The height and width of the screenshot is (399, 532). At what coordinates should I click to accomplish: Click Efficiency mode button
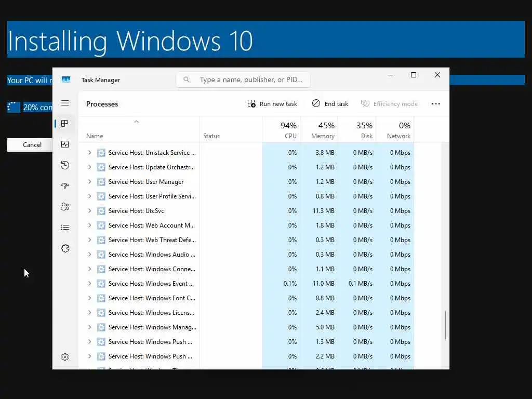(x=389, y=104)
